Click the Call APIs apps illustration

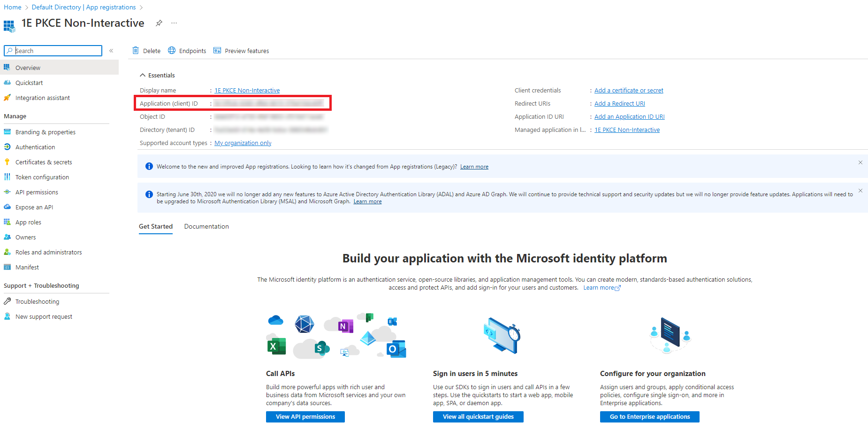[336, 336]
